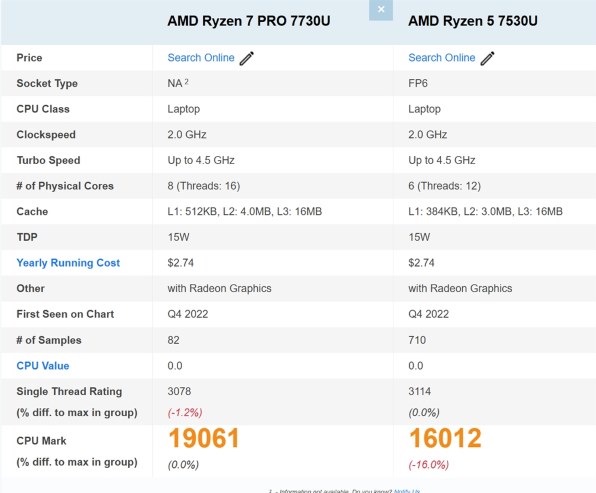This screenshot has height=493, width=596.
Task: Click the '# of Physical Cores' row label
Action: pos(65,186)
